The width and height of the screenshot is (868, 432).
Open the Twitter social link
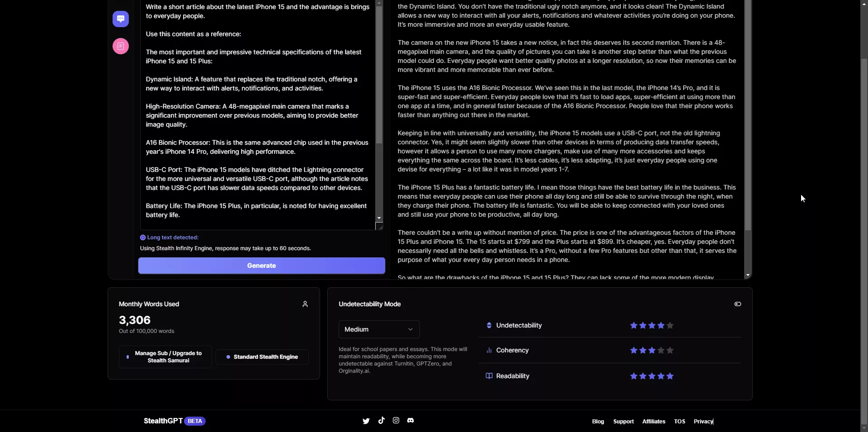pos(366,421)
